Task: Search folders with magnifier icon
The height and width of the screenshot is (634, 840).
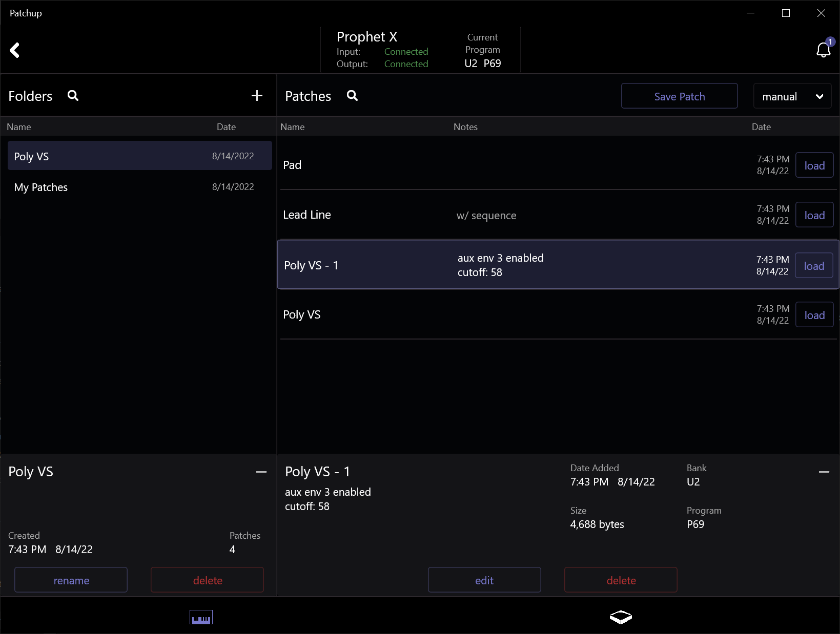Action: [x=73, y=96]
